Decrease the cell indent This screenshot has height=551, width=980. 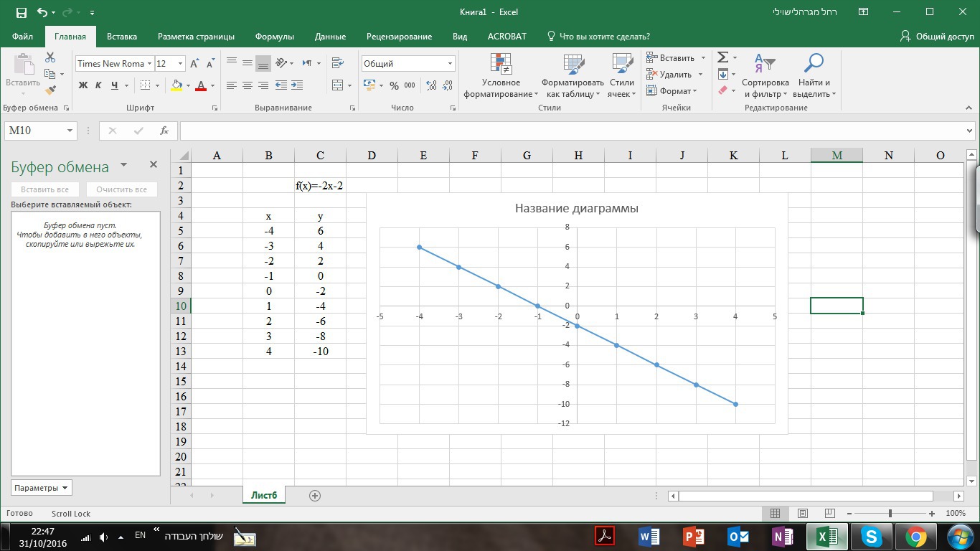(x=281, y=85)
